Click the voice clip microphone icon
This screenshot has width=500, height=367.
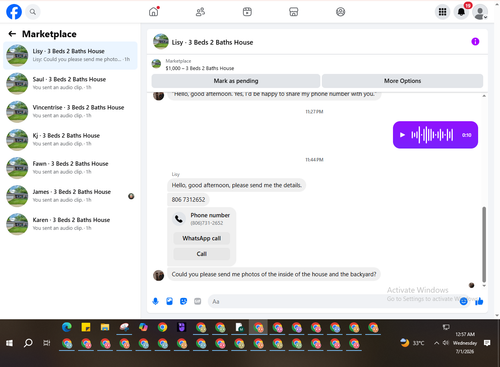155,301
